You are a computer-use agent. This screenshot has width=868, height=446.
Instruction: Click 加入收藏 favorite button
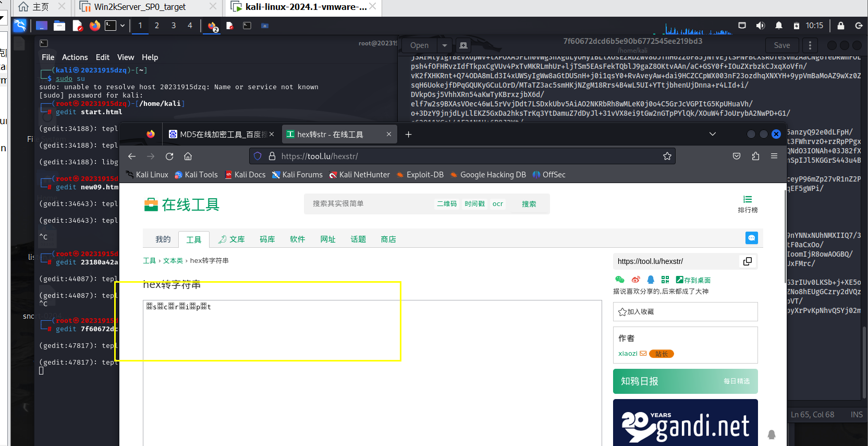686,312
